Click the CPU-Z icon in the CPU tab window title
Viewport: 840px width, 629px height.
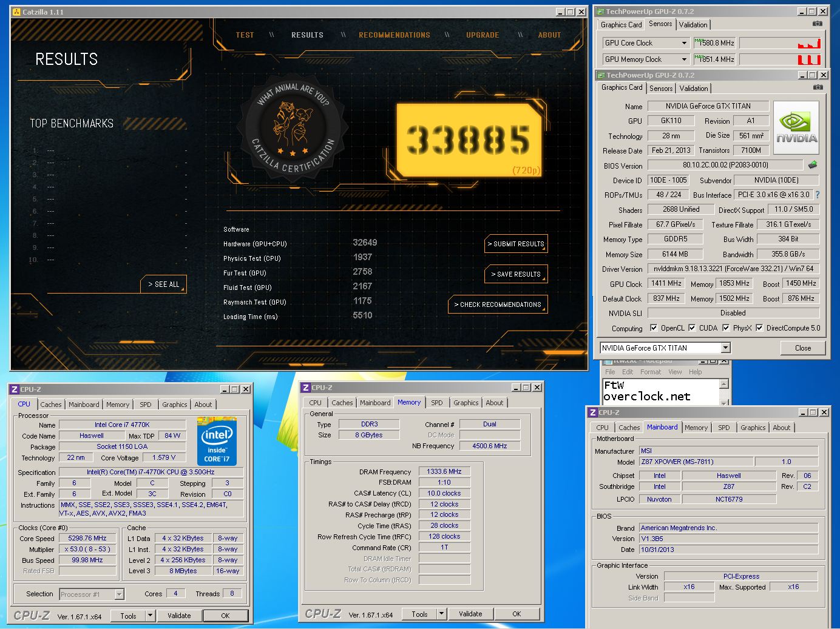coord(15,389)
